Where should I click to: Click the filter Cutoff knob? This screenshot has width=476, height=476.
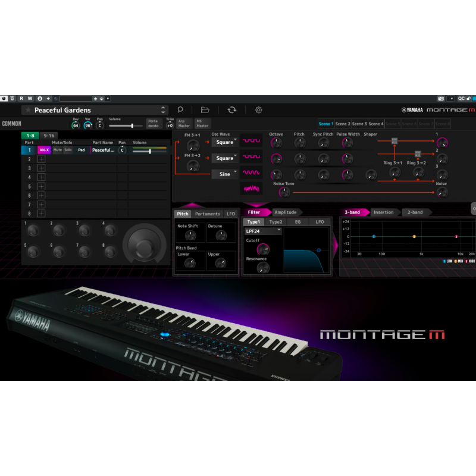click(263, 249)
